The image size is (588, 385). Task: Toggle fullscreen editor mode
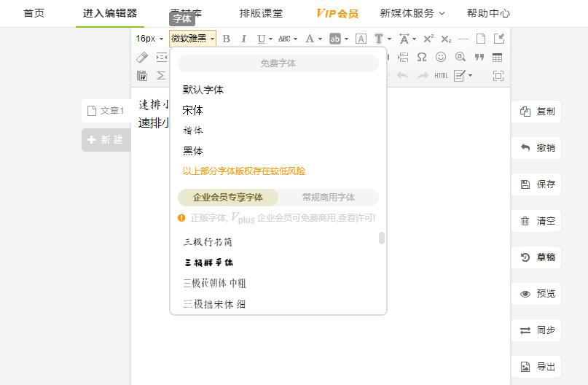pos(498,76)
